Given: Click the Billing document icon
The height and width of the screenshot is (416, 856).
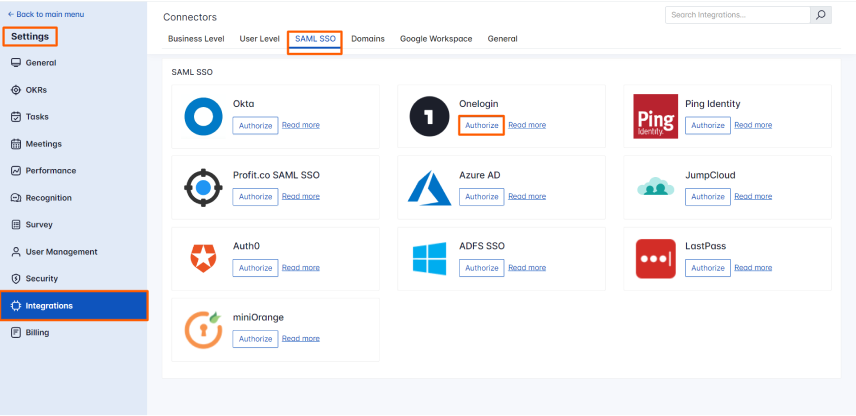Looking at the screenshot, I should click(16, 332).
